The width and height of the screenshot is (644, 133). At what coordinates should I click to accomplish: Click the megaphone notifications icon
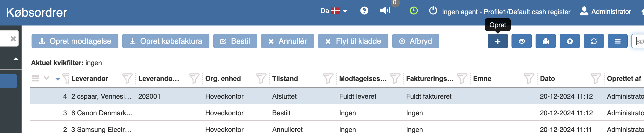point(385,11)
